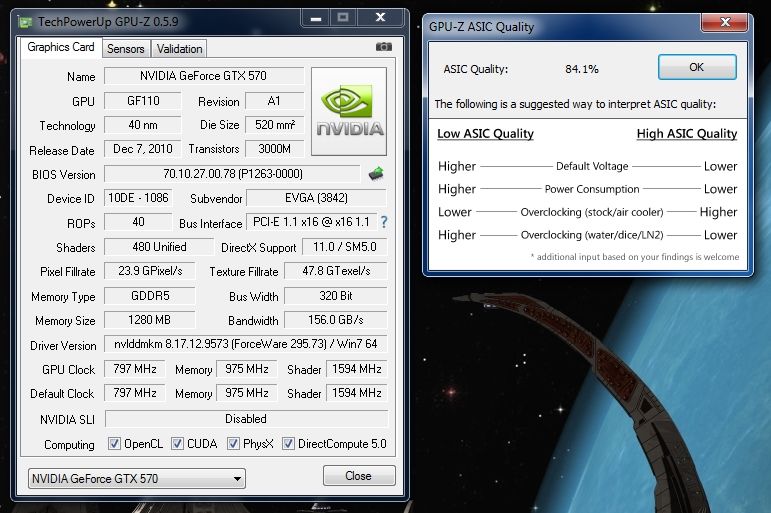771x513 pixels.
Task: Click the Release Date field Dec 7, 2010
Action: point(143,149)
